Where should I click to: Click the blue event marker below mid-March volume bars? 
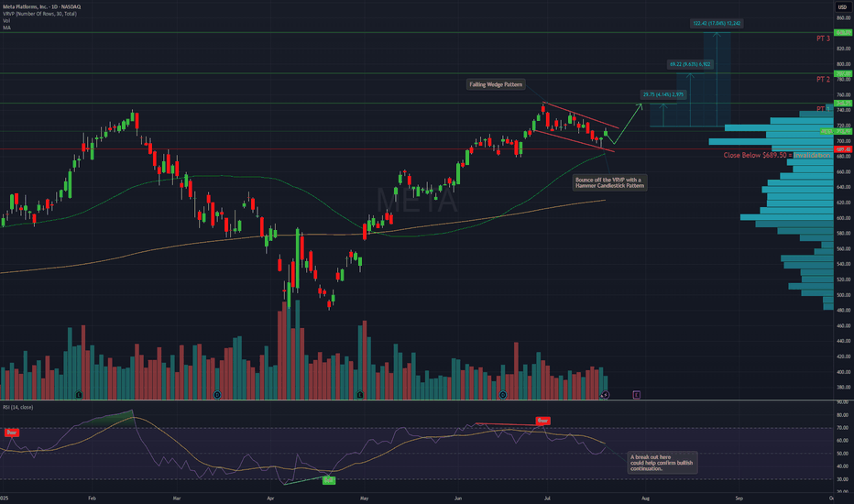point(217,394)
